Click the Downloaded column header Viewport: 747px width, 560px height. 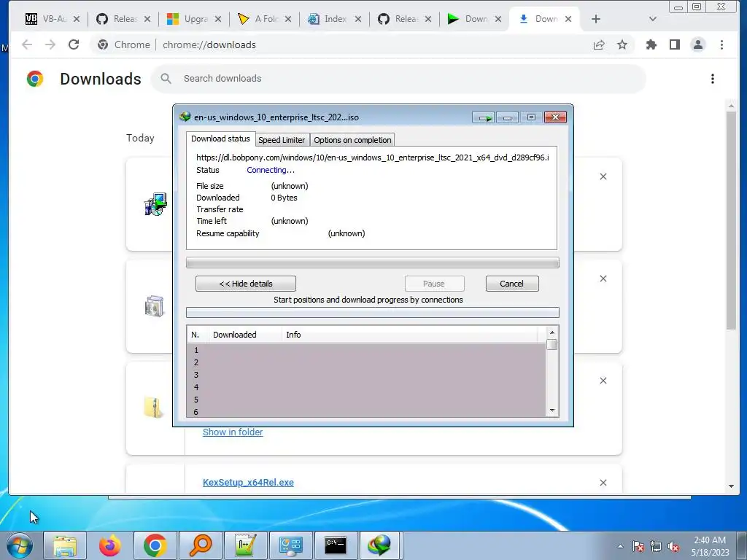click(245, 335)
